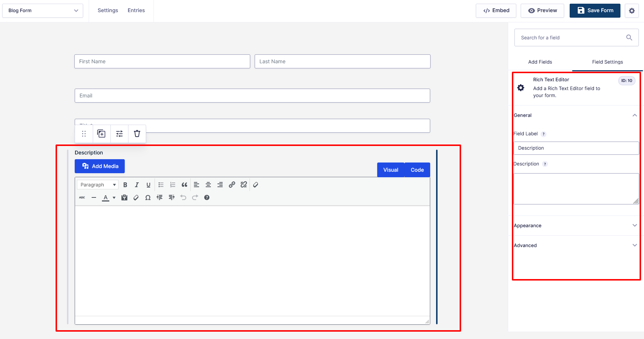
Task: Switch the editor to the Code tab
Action: click(417, 170)
